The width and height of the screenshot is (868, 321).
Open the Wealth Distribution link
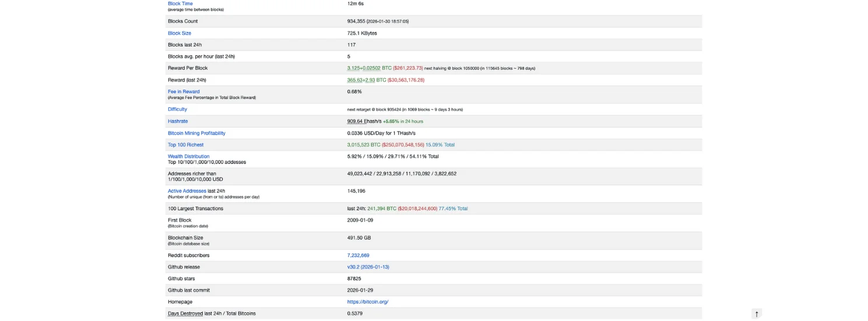(188, 156)
